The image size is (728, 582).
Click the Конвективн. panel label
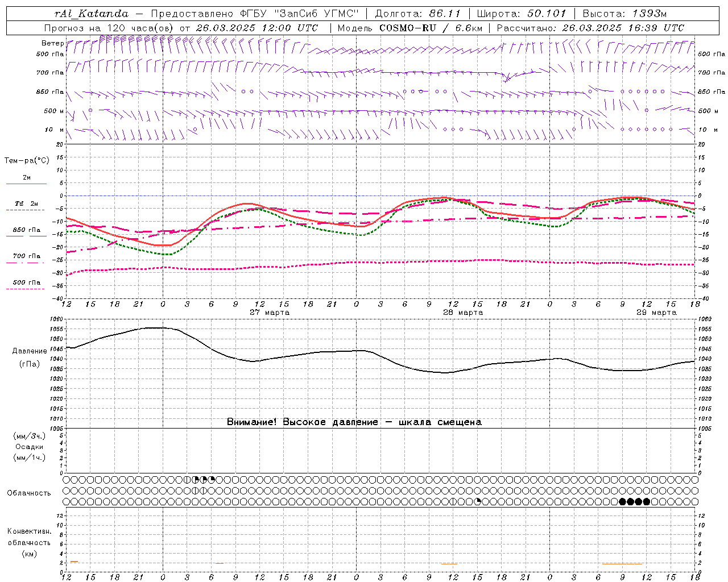(x=29, y=531)
